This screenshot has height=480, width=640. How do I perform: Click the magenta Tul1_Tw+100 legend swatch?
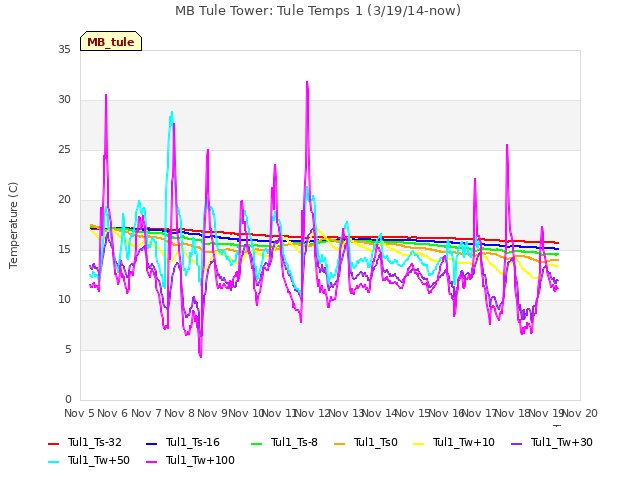coord(151,462)
